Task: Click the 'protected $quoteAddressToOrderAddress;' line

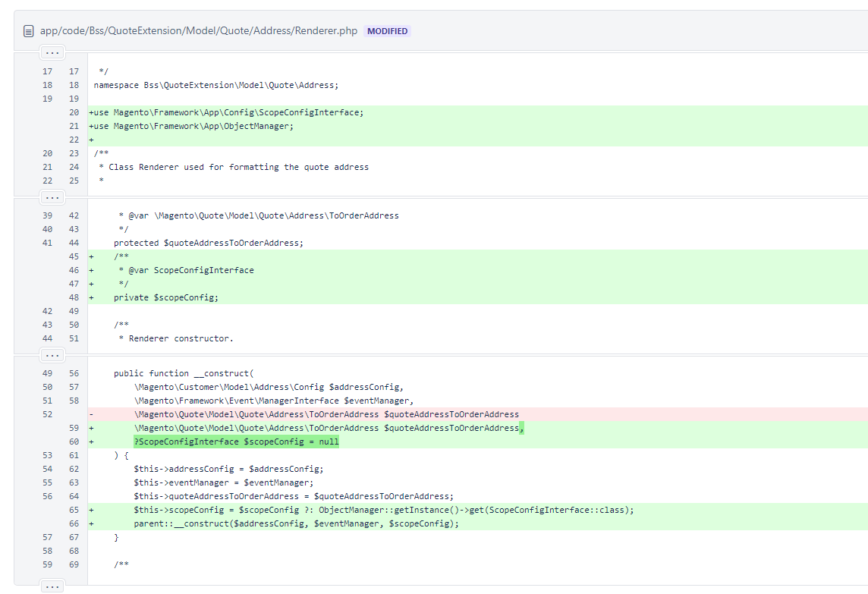Action: 209,243
